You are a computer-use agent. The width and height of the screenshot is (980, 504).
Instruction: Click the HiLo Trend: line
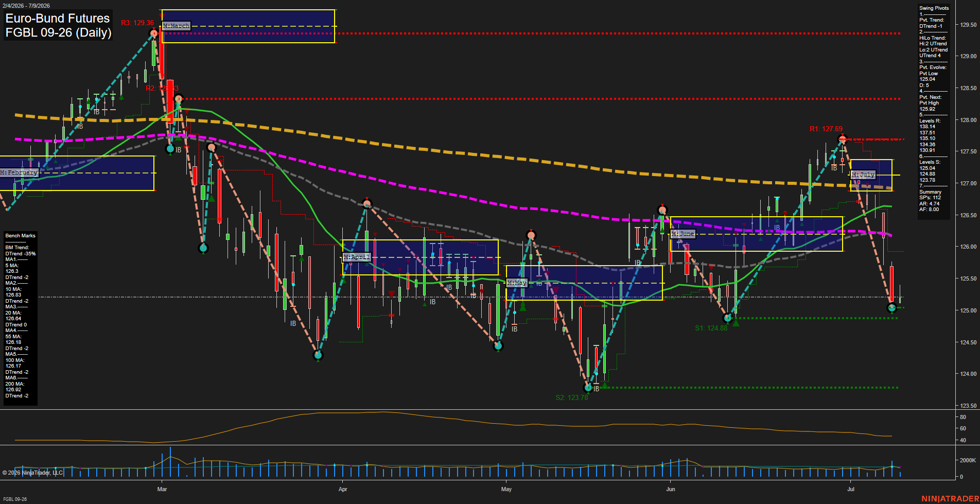(x=933, y=38)
